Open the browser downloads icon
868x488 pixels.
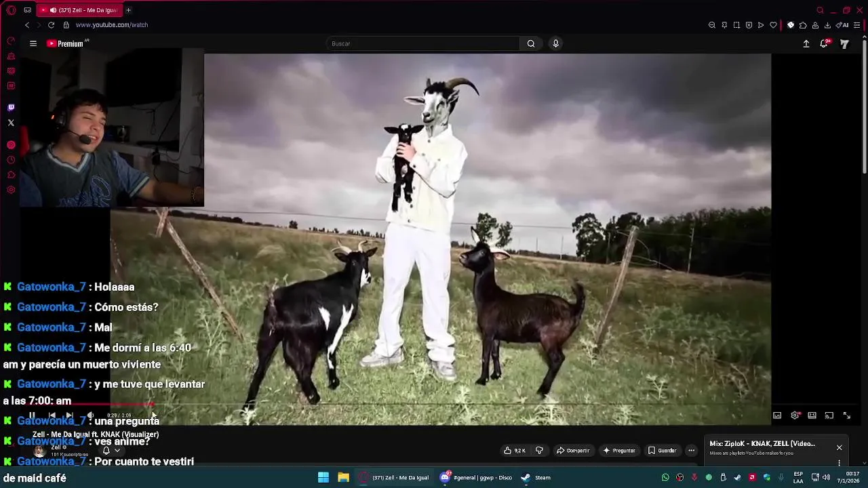(x=827, y=25)
